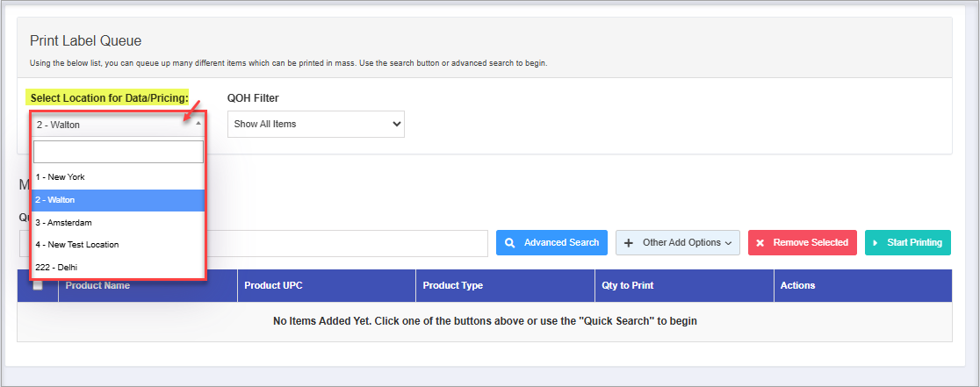Click the X icon on Remove Selected
Viewport: 980px width, 387px height.
tap(760, 243)
